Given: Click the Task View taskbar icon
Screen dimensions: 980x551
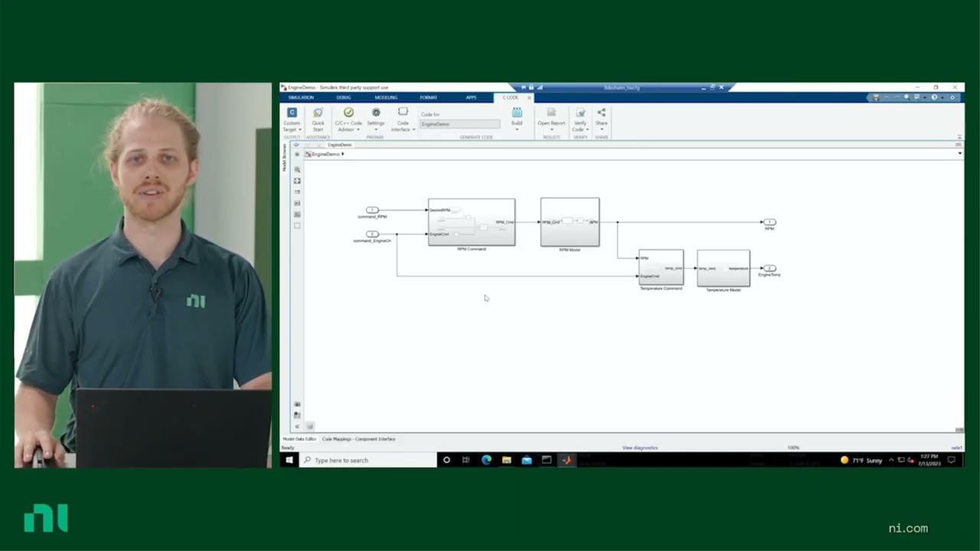Looking at the screenshot, I should tap(465, 460).
